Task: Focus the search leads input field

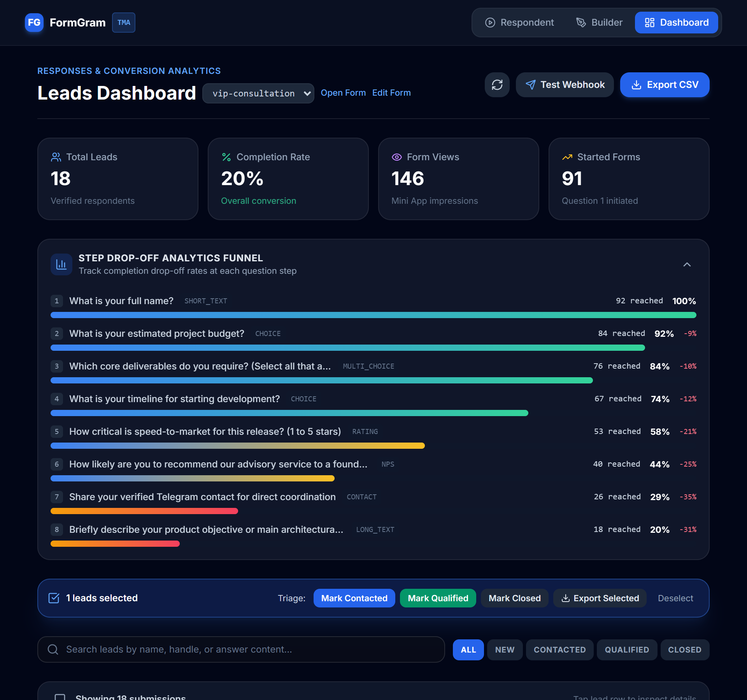Action: tap(241, 649)
